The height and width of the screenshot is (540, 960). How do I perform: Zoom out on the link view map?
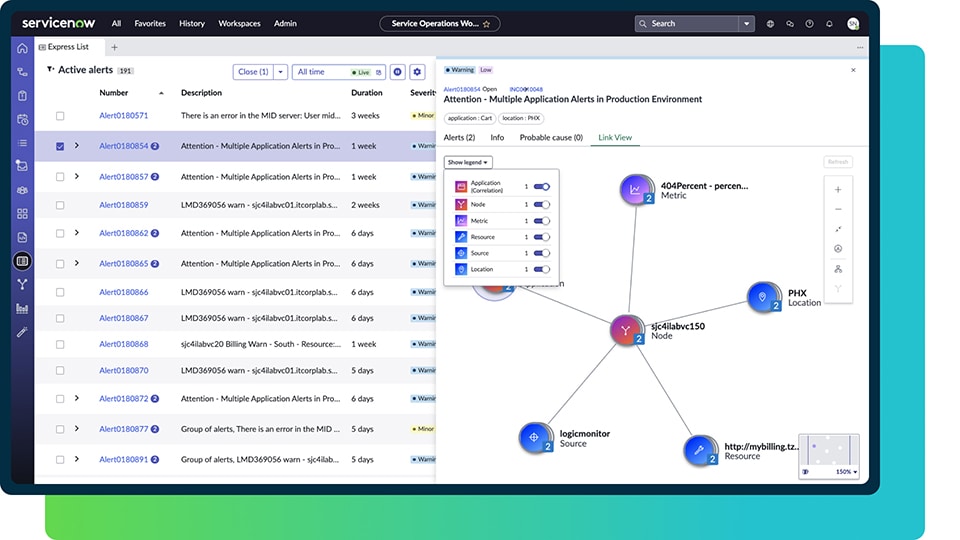[838, 209]
